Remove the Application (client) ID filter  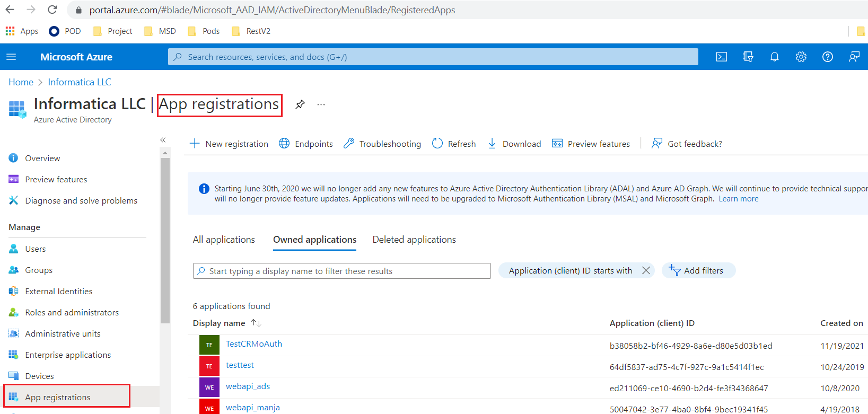point(646,270)
